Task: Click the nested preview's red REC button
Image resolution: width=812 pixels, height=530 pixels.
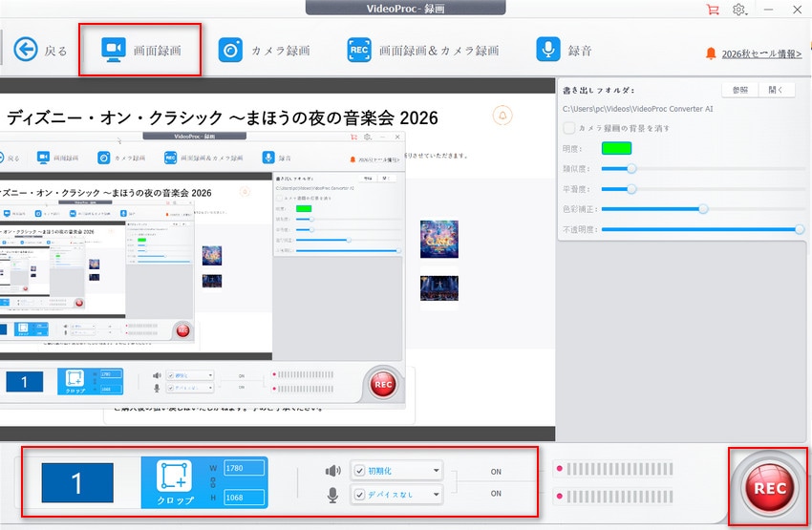Action: pos(383,384)
